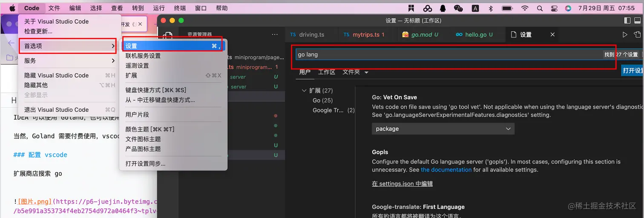The width and height of the screenshot is (644, 218).
Task: Click open settings JSON icon
Action: 637,34
